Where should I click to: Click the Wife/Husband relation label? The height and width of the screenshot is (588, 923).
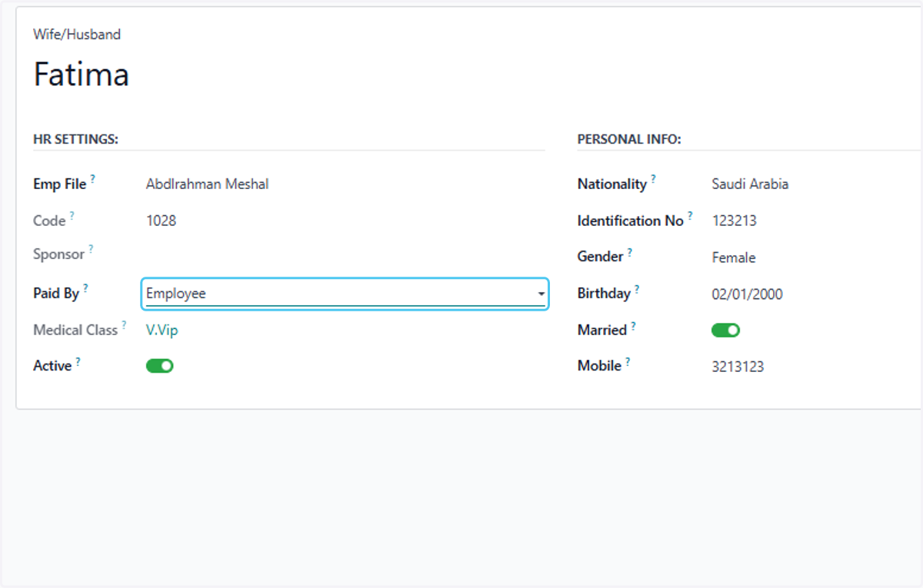click(77, 35)
